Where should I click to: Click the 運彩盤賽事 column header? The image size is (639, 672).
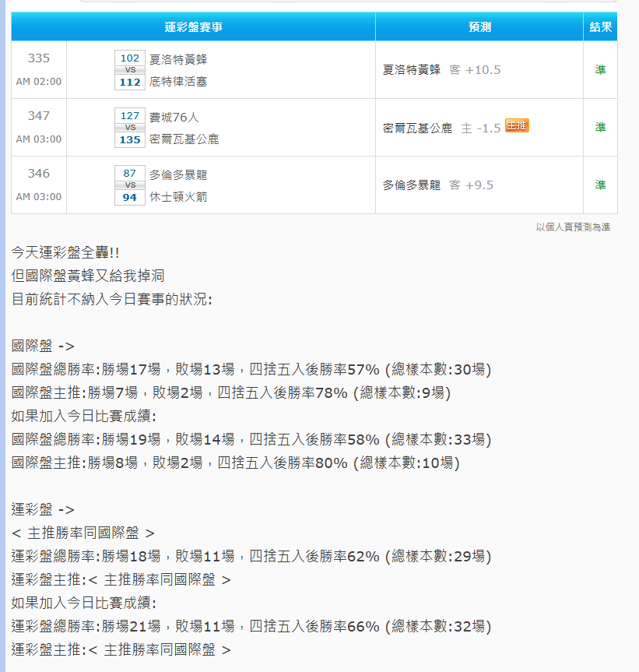[193, 27]
